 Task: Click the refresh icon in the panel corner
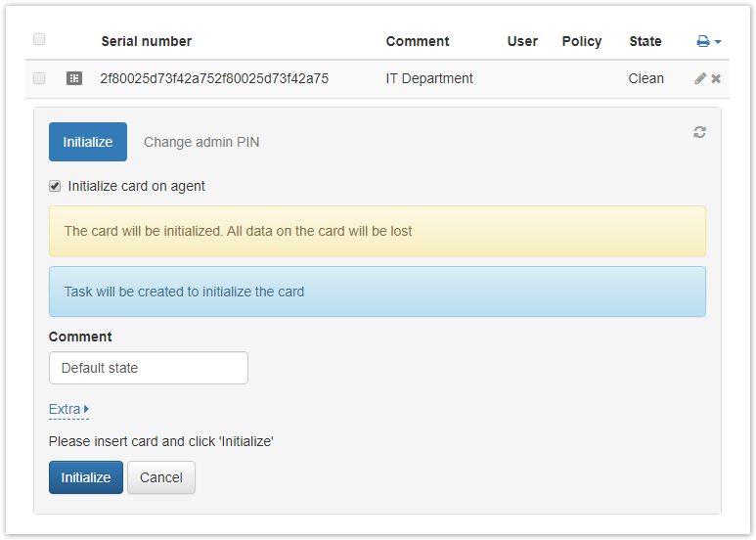click(699, 132)
